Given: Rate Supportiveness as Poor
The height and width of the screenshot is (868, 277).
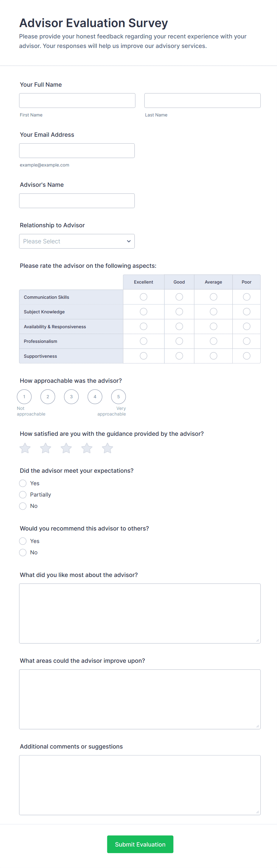Looking at the screenshot, I should (247, 356).
